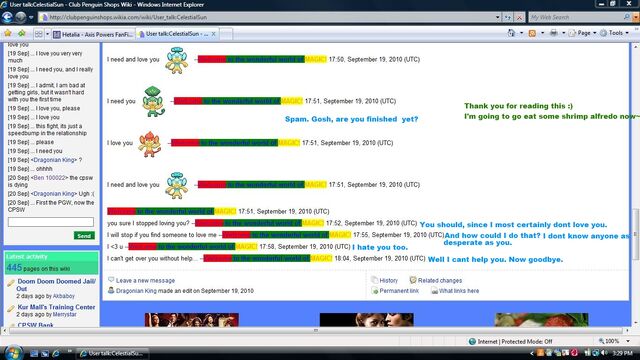Click the horizontal scrollbar at page bottom
This screenshot has width=640, height=360.
(x=315, y=330)
